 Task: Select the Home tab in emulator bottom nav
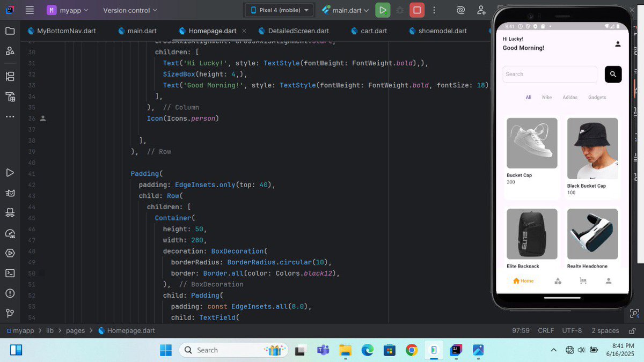click(x=523, y=280)
